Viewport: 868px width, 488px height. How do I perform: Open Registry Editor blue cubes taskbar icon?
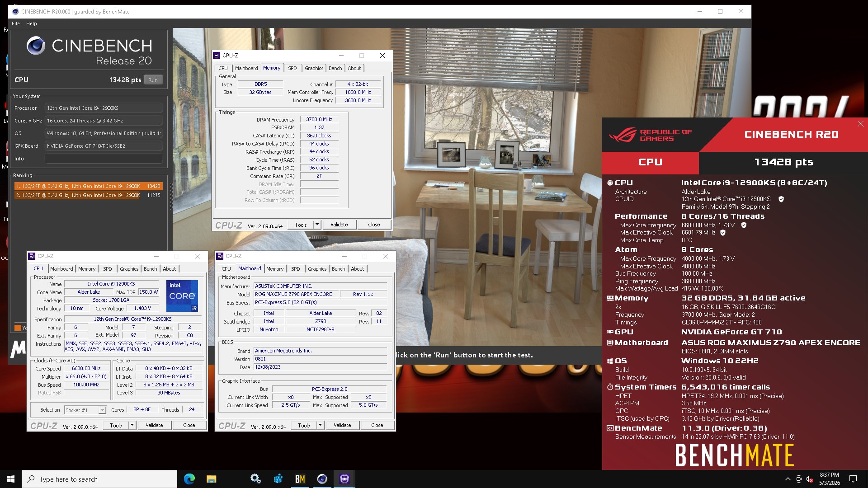pyautogui.click(x=278, y=479)
